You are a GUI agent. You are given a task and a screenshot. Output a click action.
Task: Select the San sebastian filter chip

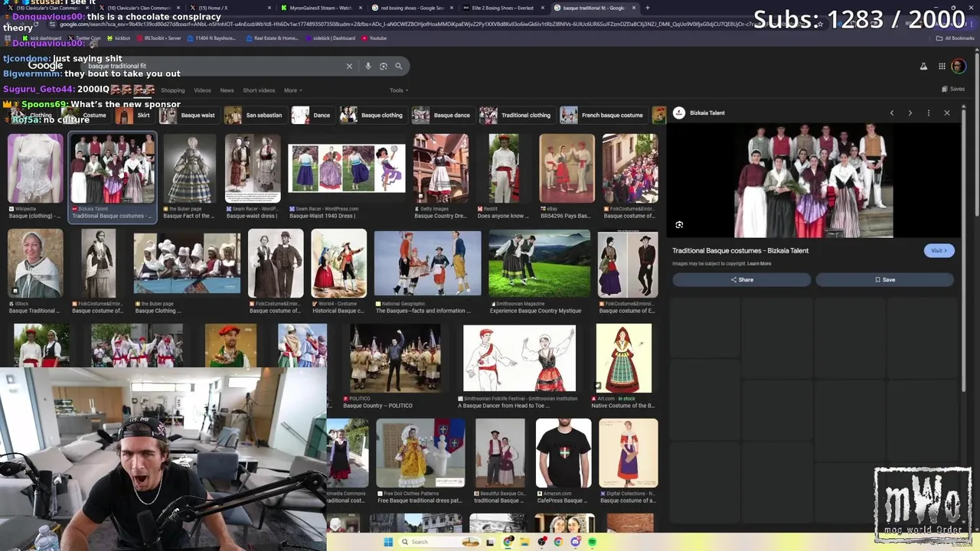(x=255, y=116)
